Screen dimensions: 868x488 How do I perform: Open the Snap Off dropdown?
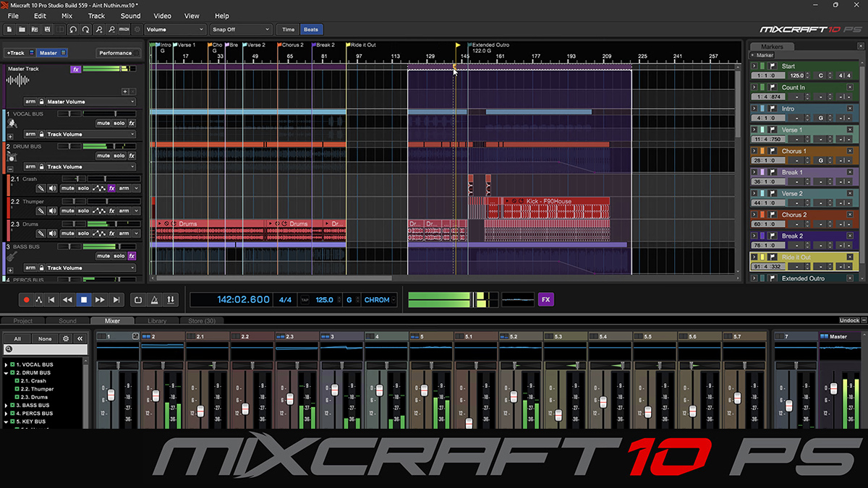(240, 29)
